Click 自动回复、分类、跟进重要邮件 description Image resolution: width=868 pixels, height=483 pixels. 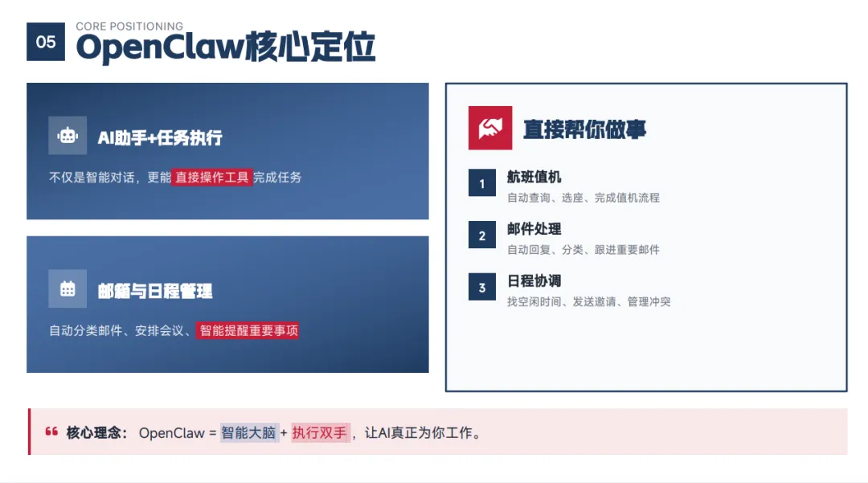coord(583,249)
